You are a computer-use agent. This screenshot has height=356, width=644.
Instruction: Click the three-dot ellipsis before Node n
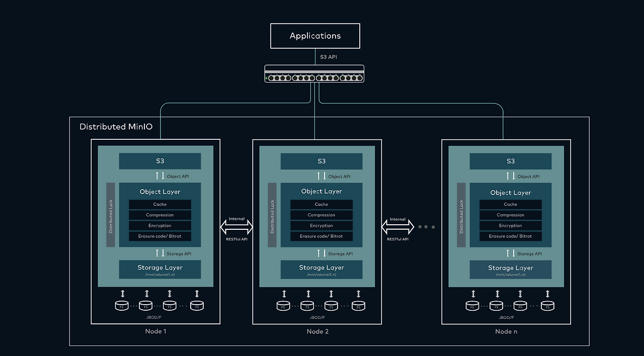point(426,227)
